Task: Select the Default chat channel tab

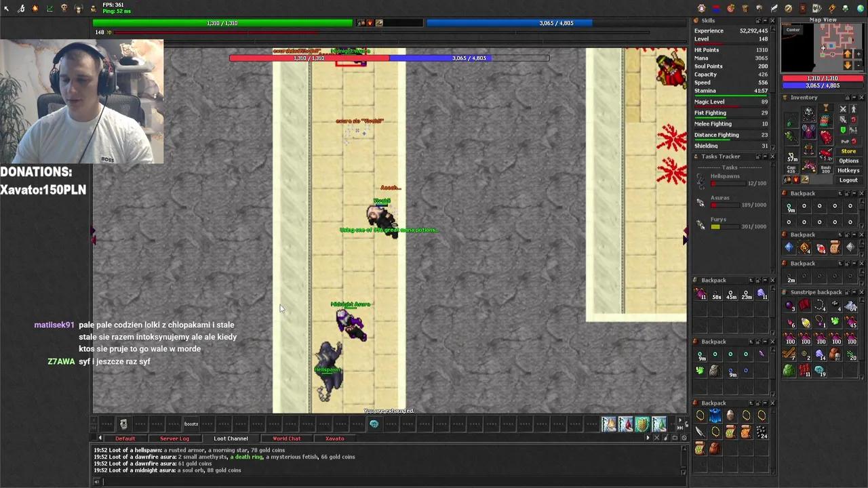Action: pos(125,439)
